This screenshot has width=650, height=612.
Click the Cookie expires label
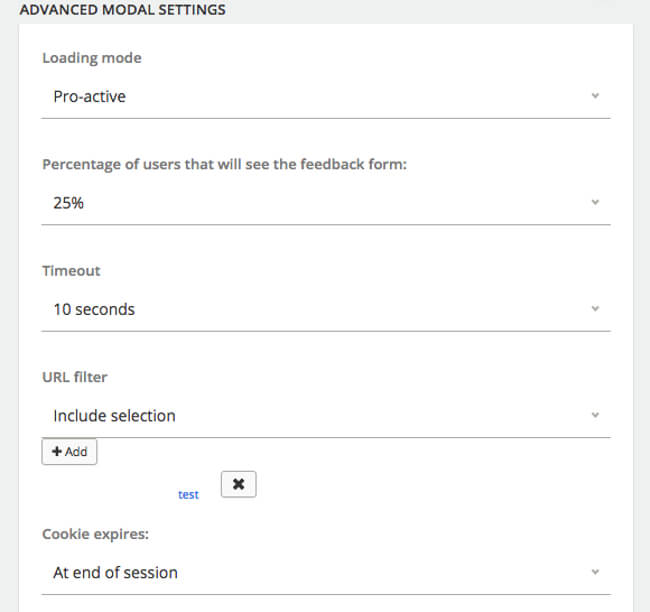tap(95, 534)
